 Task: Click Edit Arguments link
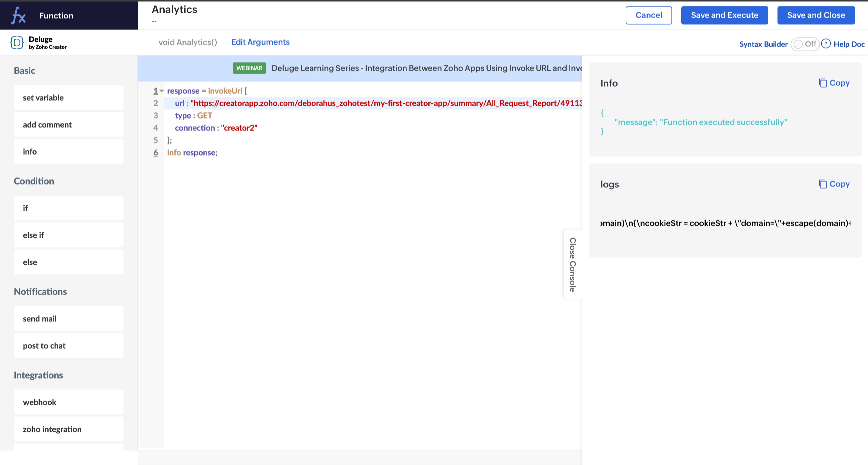(260, 42)
